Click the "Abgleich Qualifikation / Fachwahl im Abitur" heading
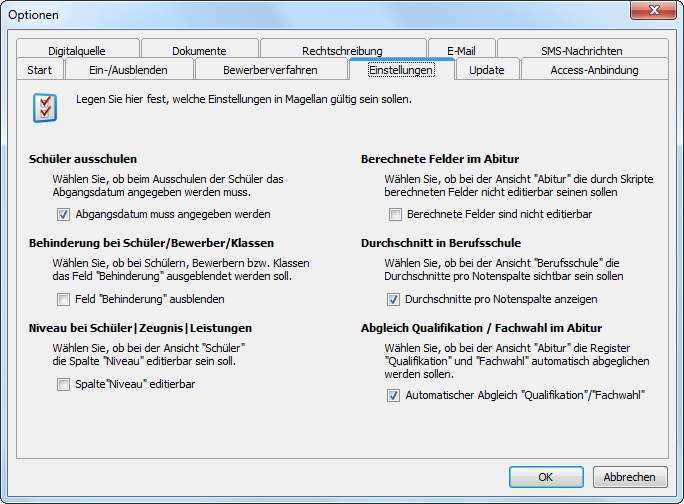Screen dimensions: 684x504 482,328
